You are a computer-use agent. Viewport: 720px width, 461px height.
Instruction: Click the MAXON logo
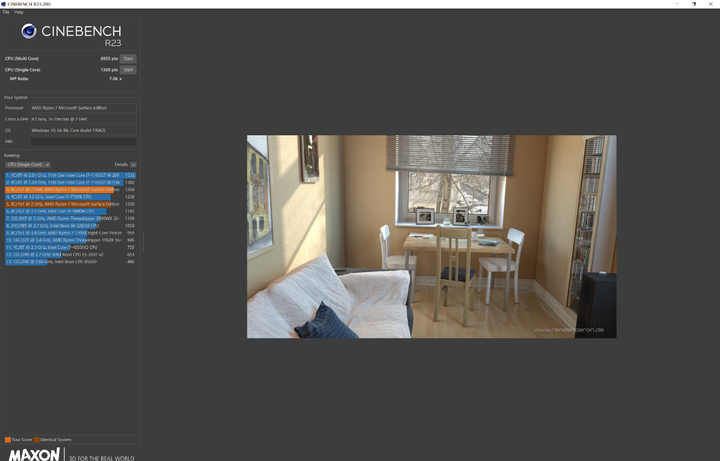point(34,455)
